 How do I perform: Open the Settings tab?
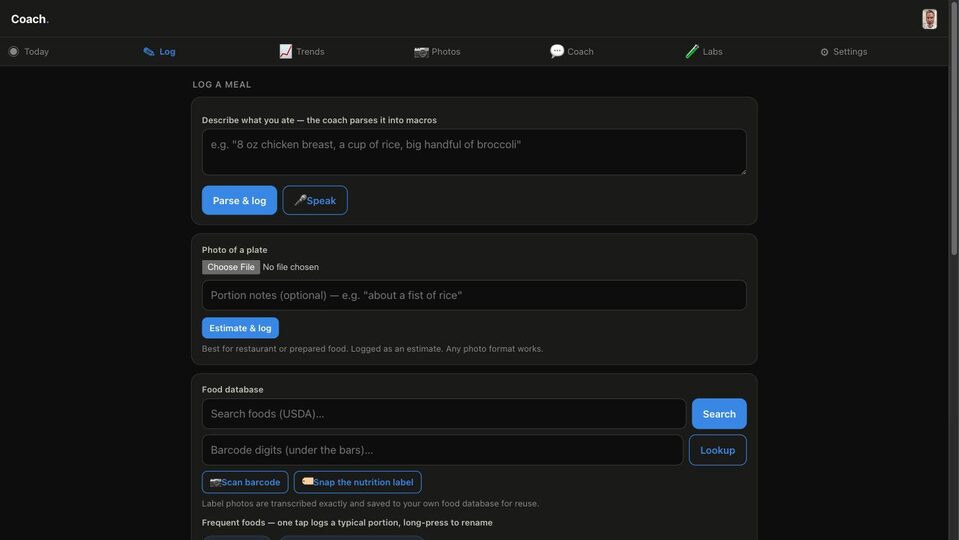coord(843,51)
